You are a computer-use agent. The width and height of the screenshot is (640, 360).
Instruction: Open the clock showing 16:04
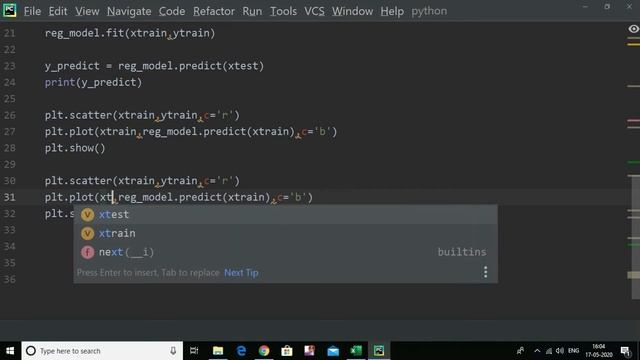coord(599,351)
